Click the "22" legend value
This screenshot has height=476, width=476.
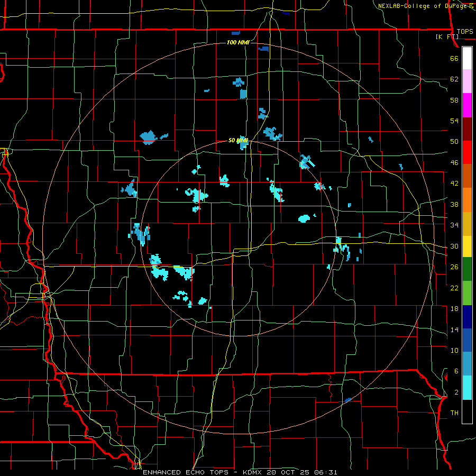coord(454,288)
